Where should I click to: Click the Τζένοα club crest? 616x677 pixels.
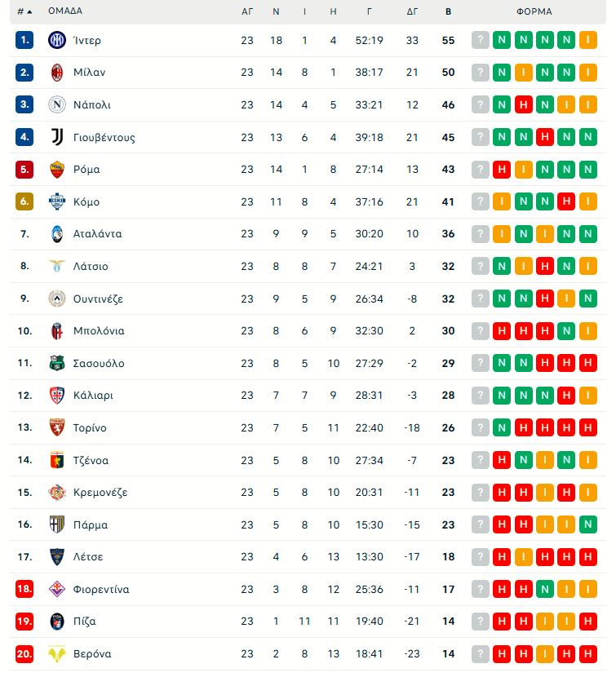55,460
